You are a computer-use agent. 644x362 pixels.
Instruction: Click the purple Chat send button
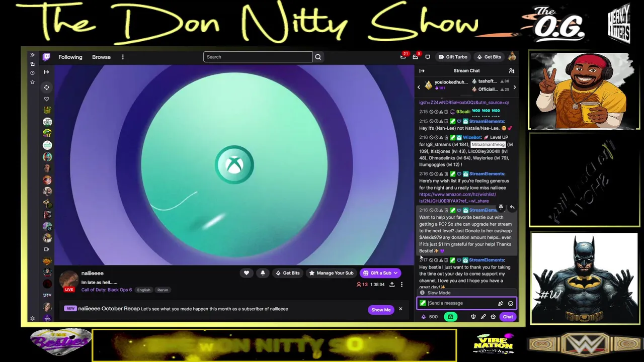click(x=508, y=317)
